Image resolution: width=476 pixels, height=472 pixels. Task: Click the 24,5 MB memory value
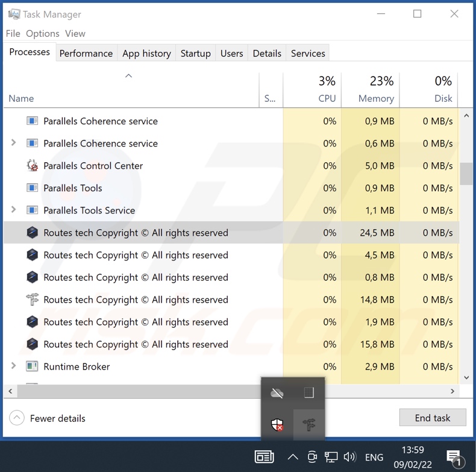coord(377,233)
